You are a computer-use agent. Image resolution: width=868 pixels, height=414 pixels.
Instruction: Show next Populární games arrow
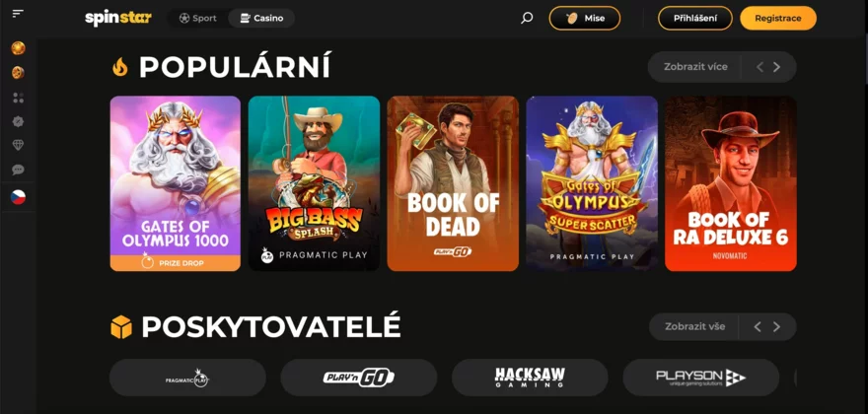click(x=776, y=67)
